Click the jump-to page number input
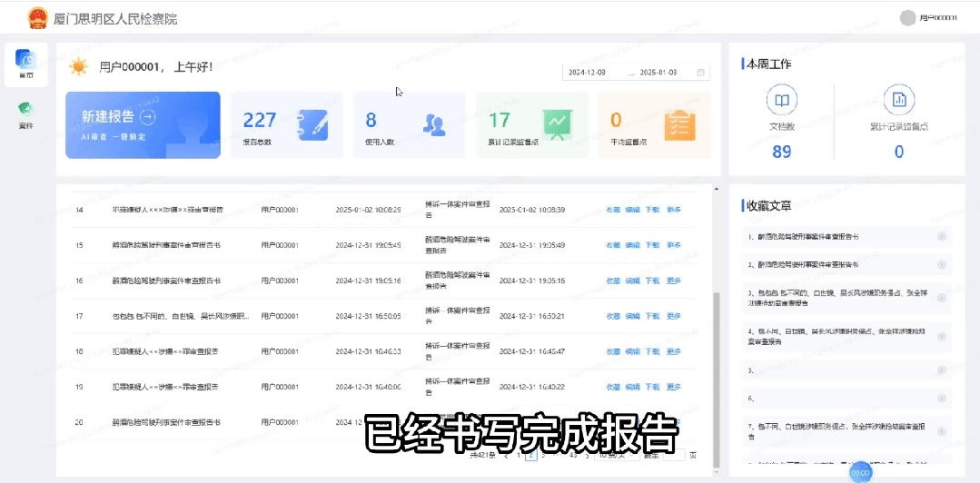This screenshot has width=980, height=483. pos(675,456)
